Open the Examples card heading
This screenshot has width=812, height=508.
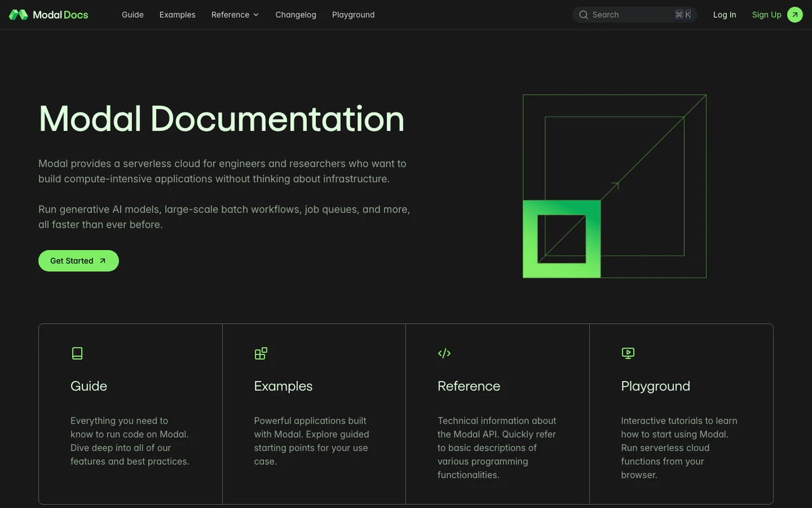tap(283, 386)
